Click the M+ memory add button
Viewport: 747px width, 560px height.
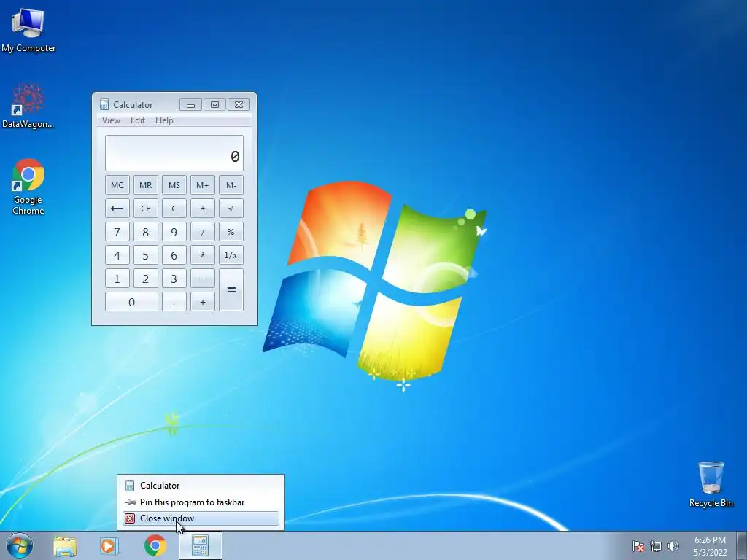[x=203, y=185]
